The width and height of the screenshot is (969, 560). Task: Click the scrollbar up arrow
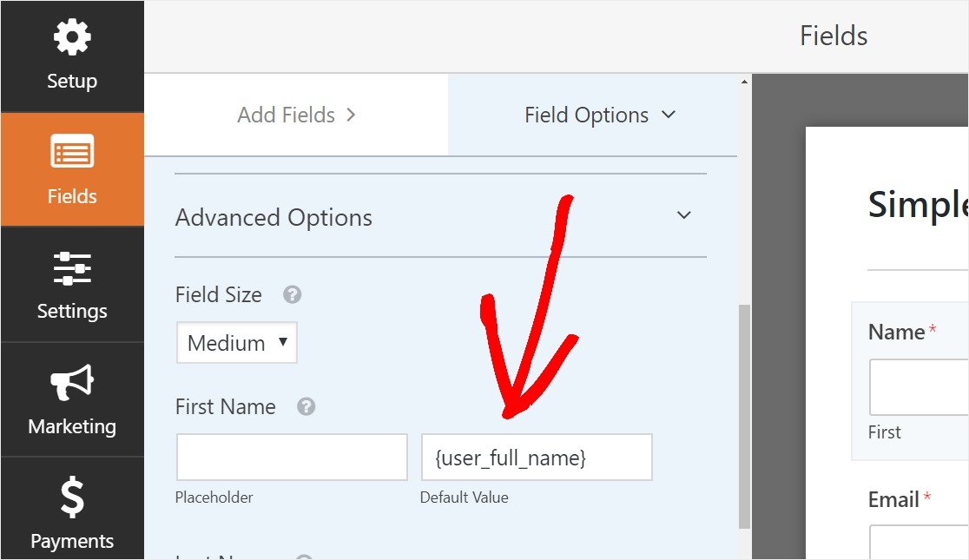click(744, 82)
